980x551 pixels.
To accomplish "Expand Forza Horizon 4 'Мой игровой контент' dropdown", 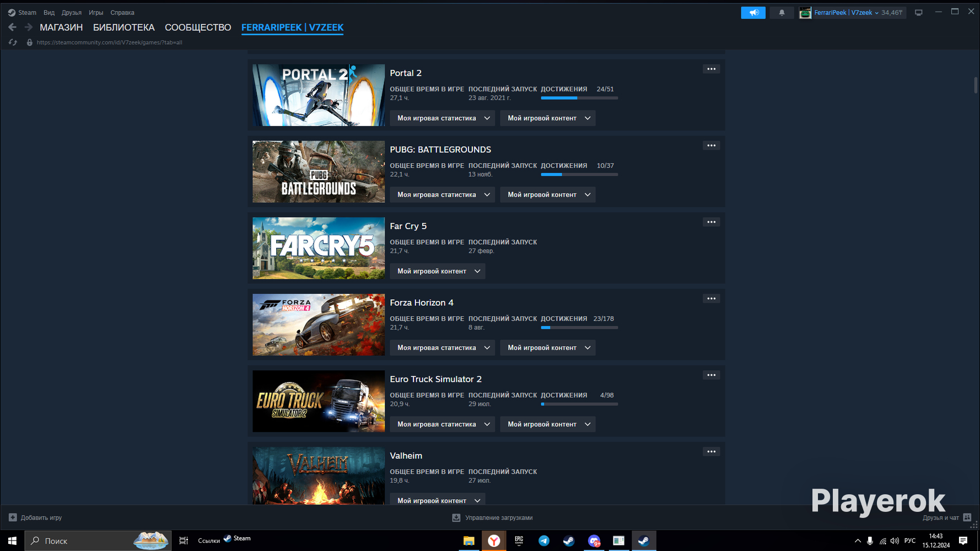I will click(x=548, y=348).
